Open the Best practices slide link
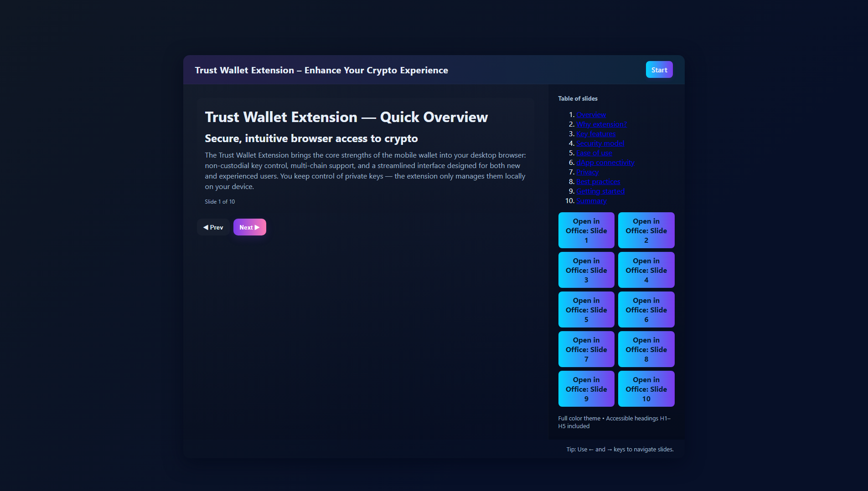The height and width of the screenshot is (491, 868). tap(598, 182)
